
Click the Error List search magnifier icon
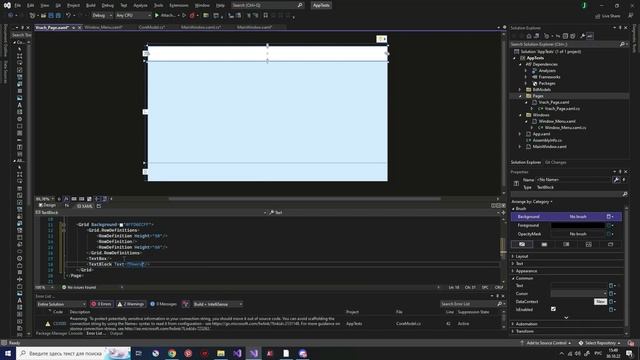click(499, 304)
